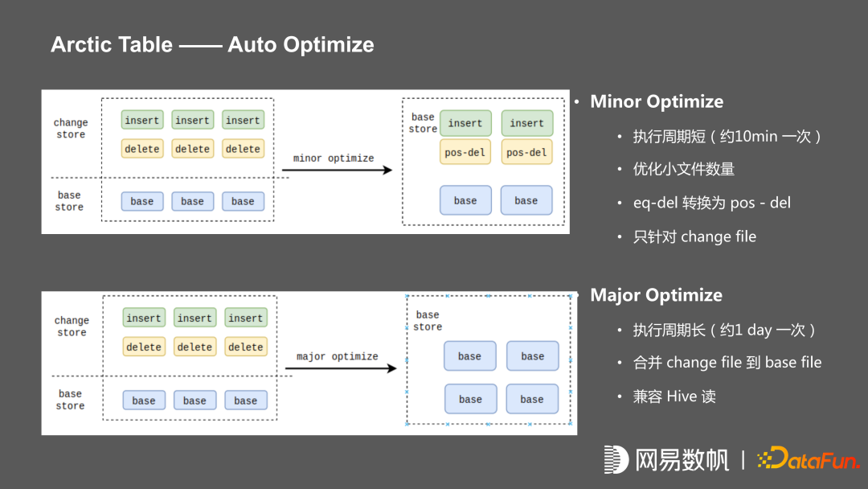Click the right pos-del box

[x=526, y=152]
